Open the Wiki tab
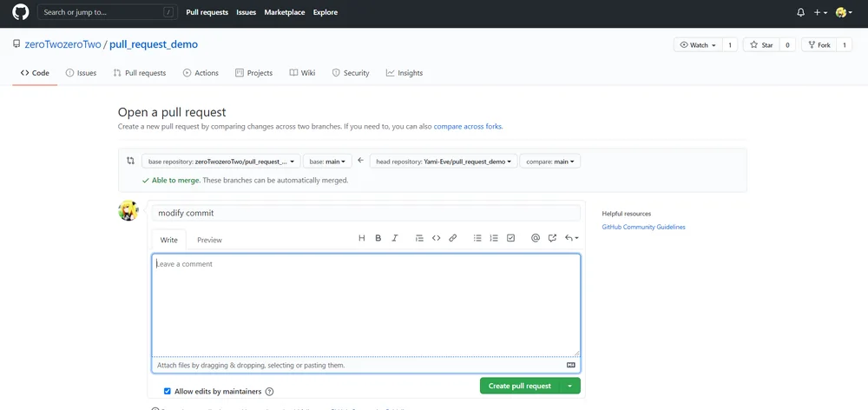Image resolution: width=868 pixels, height=410 pixels. [302, 73]
